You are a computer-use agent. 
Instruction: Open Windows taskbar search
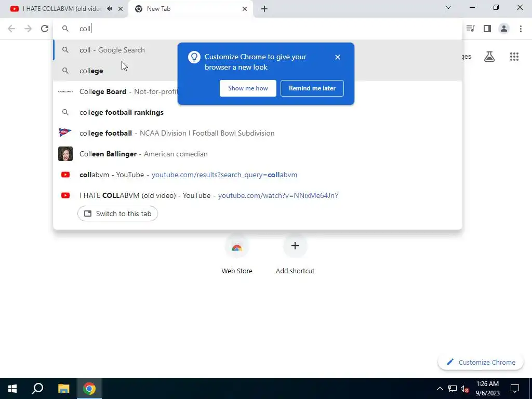[37, 389]
